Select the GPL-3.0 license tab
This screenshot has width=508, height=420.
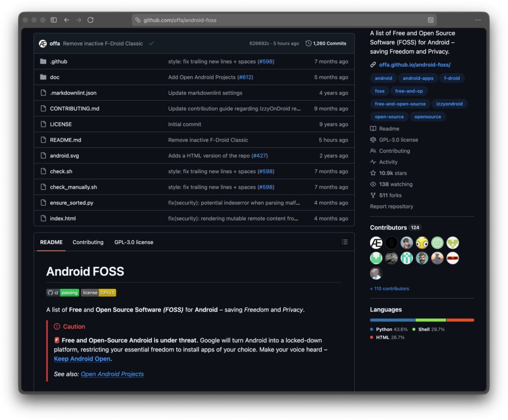(x=134, y=242)
